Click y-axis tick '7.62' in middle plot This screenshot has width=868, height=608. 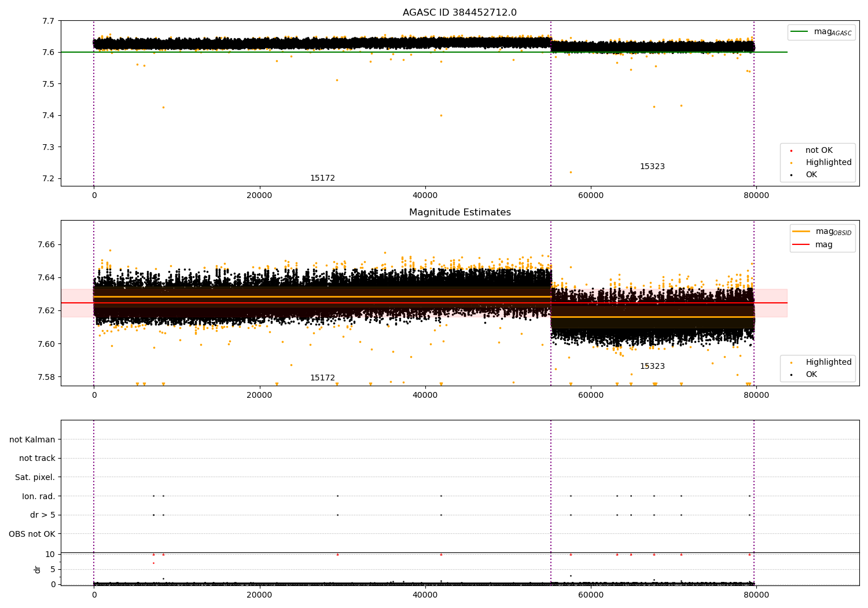coord(46,310)
